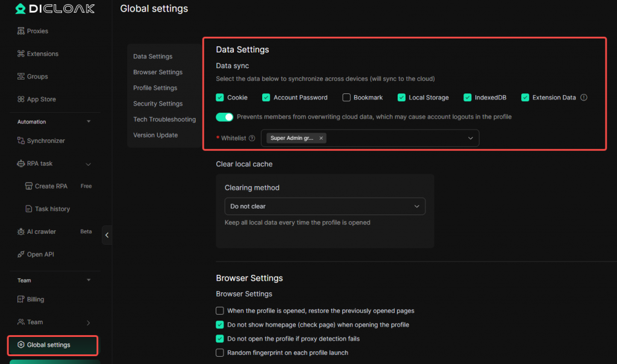The image size is (617, 364).
Task: Open the Open API sidebar icon
Action: (21, 254)
